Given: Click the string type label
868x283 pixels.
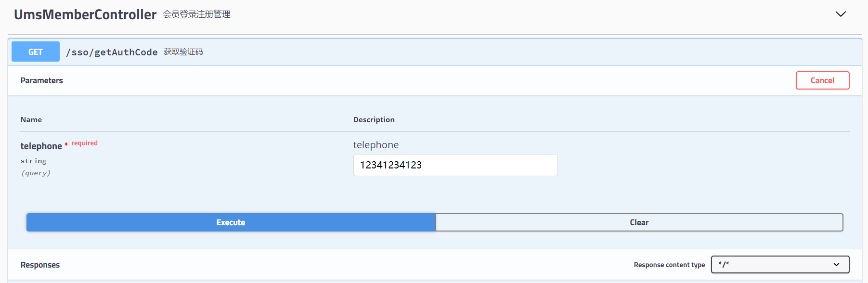Looking at the screenshot, I should (34, 161).
